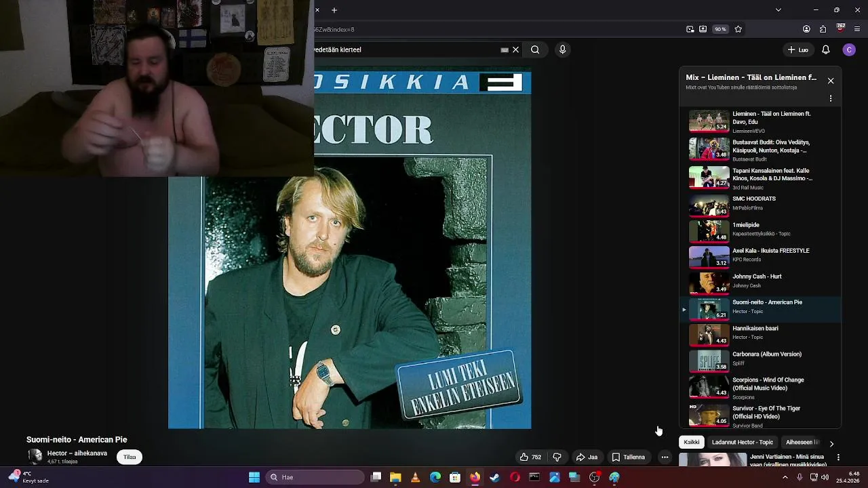Open the account avatar menu
The width and height of the screenshot is (868, 488).
[849, 49]
